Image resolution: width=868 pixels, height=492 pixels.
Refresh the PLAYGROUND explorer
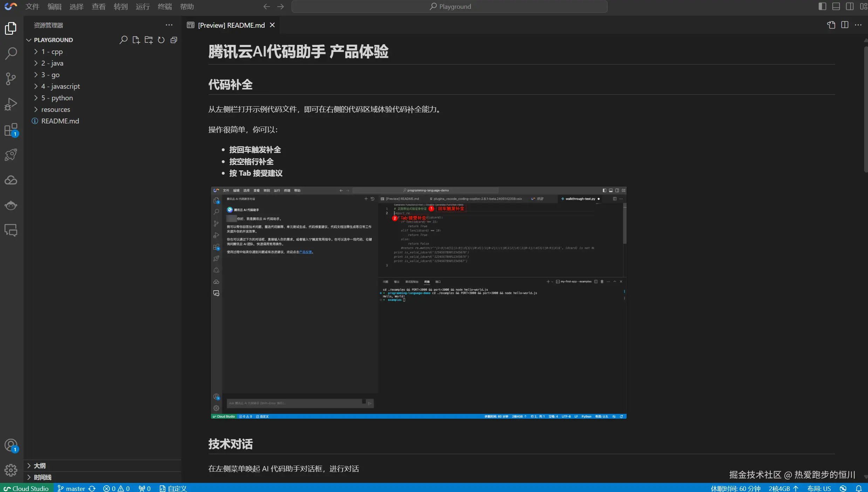pos(161,40)
